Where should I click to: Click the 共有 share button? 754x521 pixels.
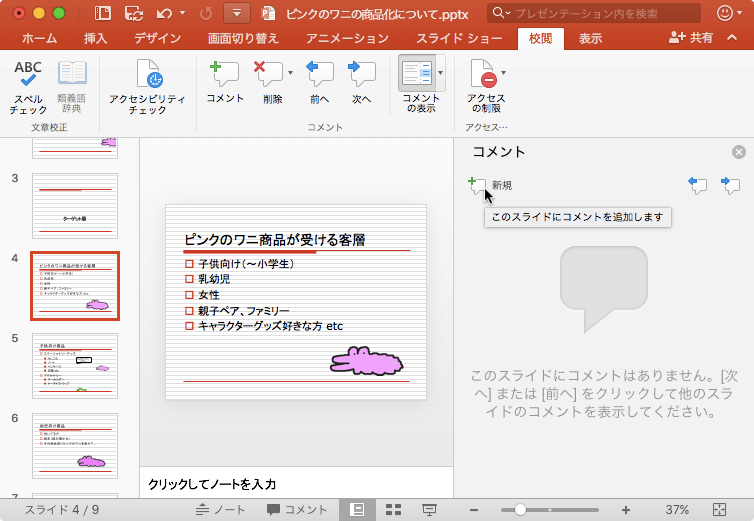tap(691, 38)
